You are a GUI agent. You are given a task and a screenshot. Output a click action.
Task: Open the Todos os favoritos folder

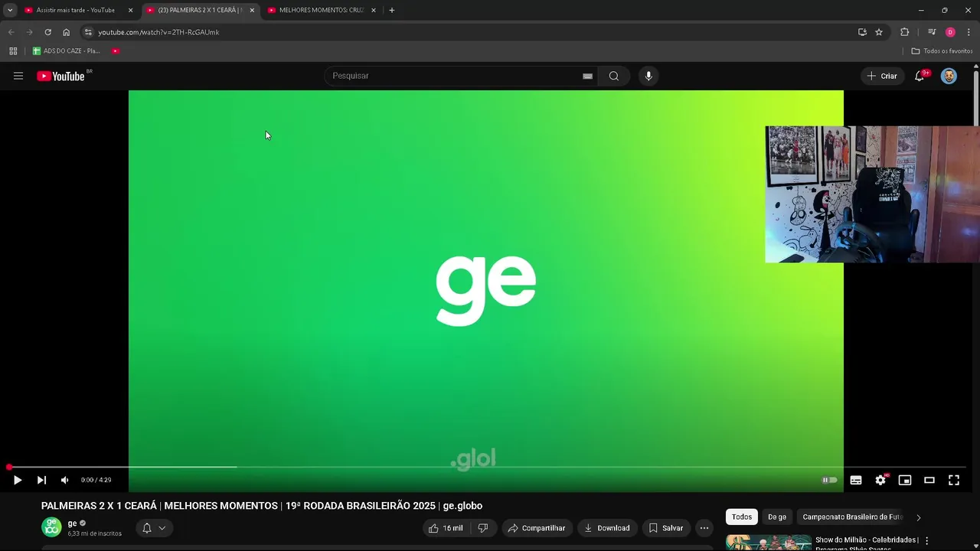coord(942,51)
